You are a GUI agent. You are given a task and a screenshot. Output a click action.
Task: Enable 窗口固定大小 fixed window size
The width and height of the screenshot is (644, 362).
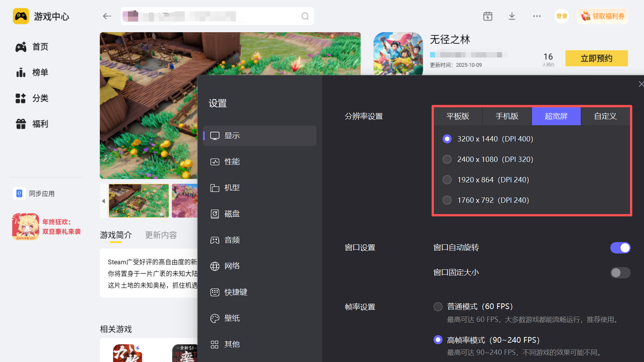[x=620, y=272]
